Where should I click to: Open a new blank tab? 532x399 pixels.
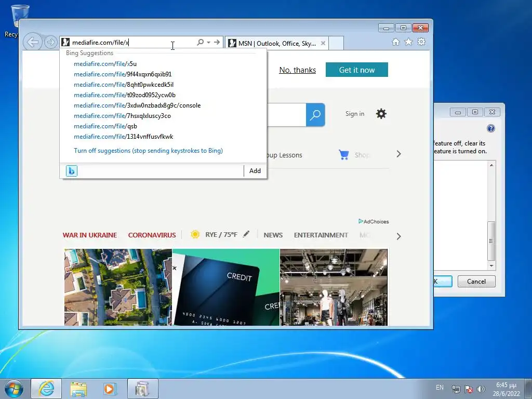(x=336, y=43)
